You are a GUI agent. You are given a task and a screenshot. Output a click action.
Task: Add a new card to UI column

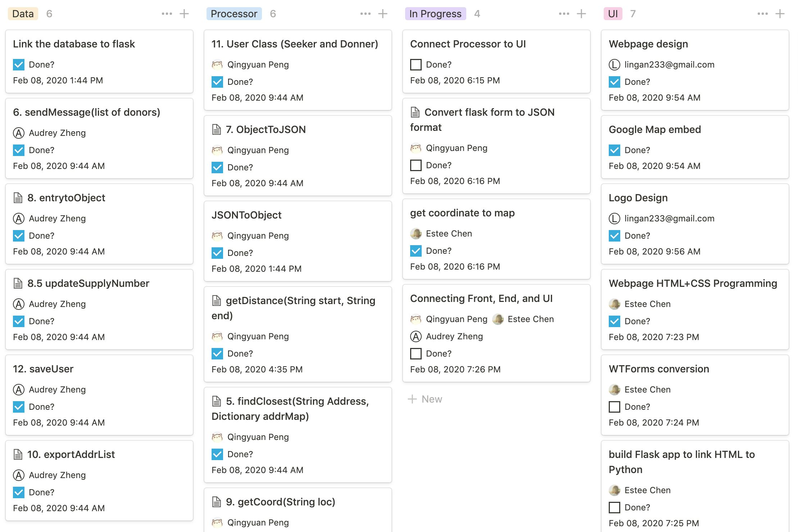[x=780, y=14]
